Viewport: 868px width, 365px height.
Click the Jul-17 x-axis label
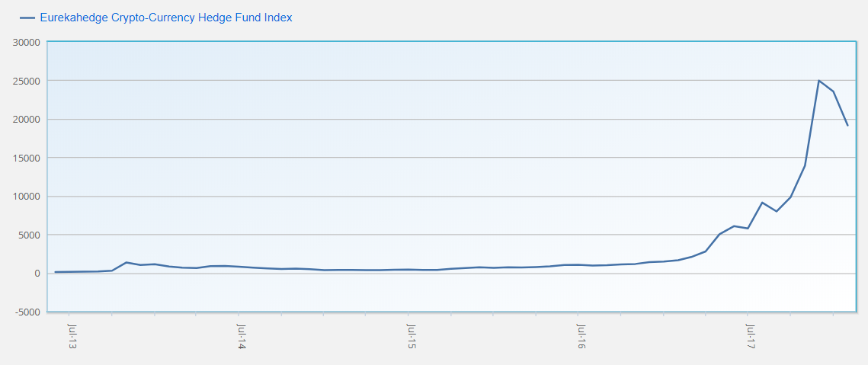coord(751,336)
